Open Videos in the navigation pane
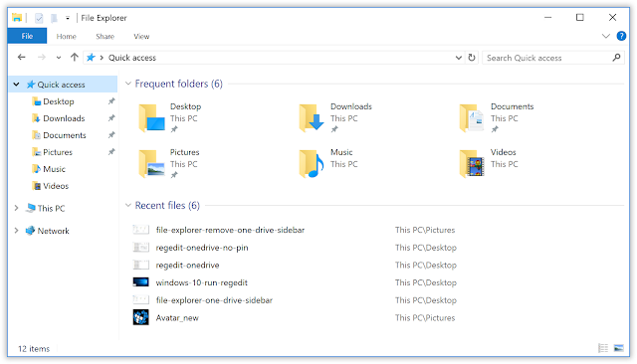 (x=56, y=186)
